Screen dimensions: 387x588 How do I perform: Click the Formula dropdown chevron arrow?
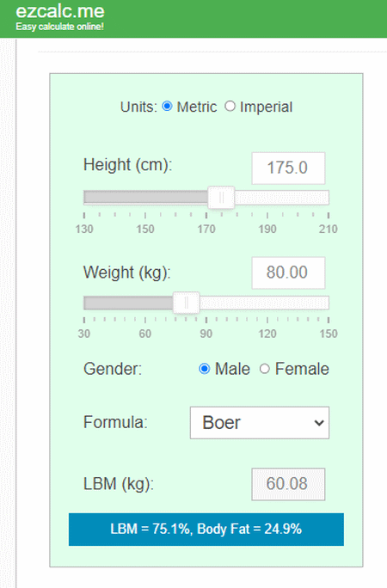point(319,423)
